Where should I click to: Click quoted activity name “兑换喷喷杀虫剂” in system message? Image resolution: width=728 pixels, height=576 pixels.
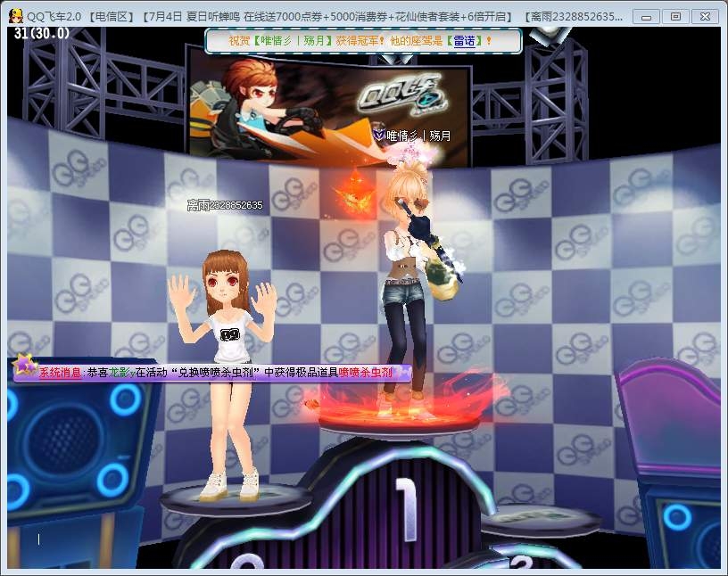(x=216, y=372)
